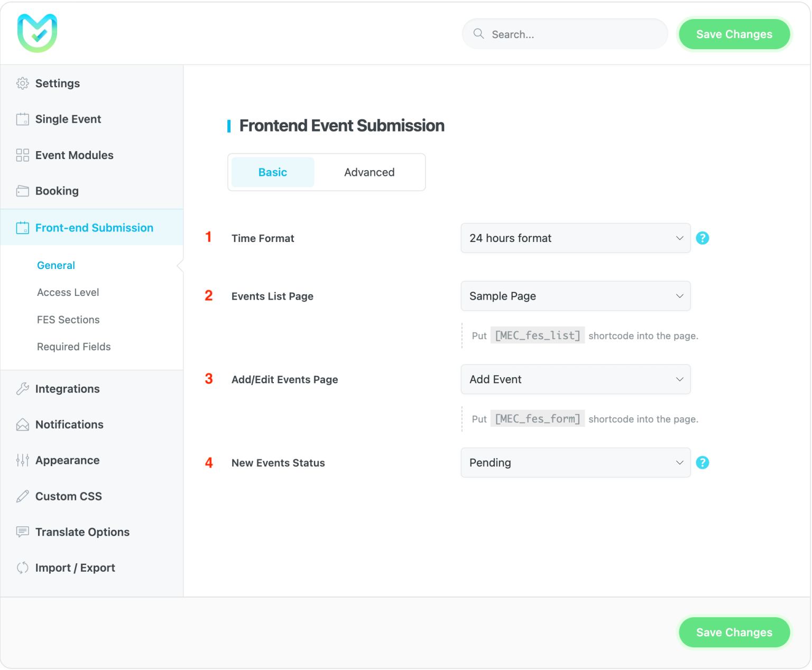Open Appearance using the sliders icon
The width and height of the screenshot is (812, 670).
[22, 460]
